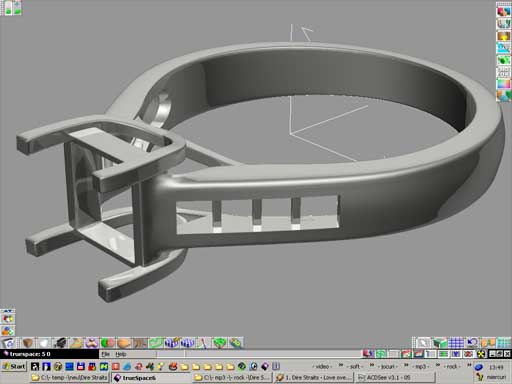Expand the soft quick-launch chevron
The image size is (512, 384).
click(x=372, y=366)
